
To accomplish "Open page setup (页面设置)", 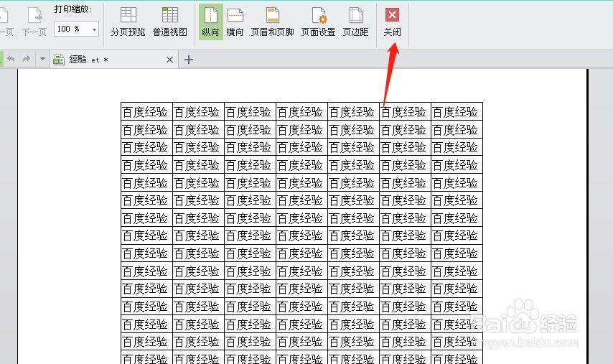I will [x=318, y=22].
